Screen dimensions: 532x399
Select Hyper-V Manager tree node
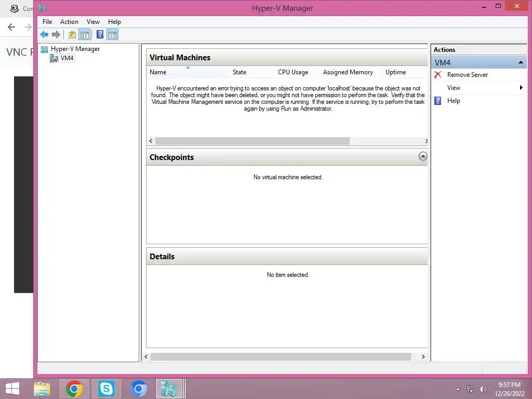tap(75, 49)
